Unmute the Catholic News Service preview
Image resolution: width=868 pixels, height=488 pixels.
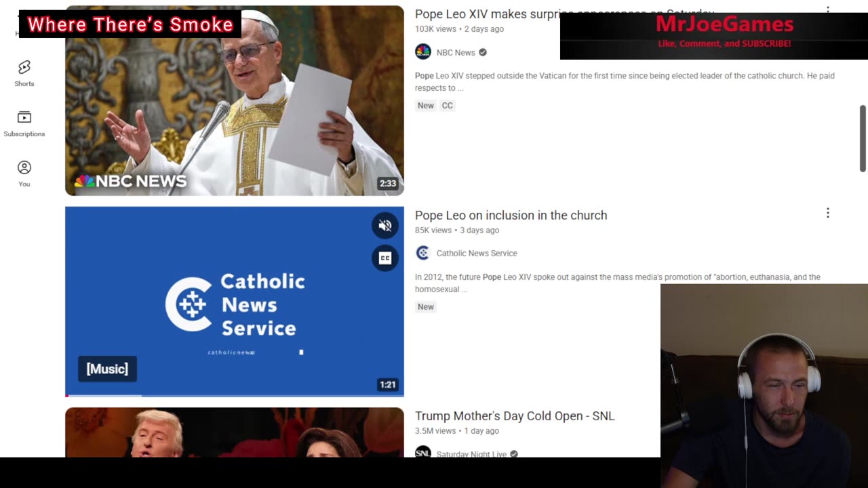click(385, 226)
